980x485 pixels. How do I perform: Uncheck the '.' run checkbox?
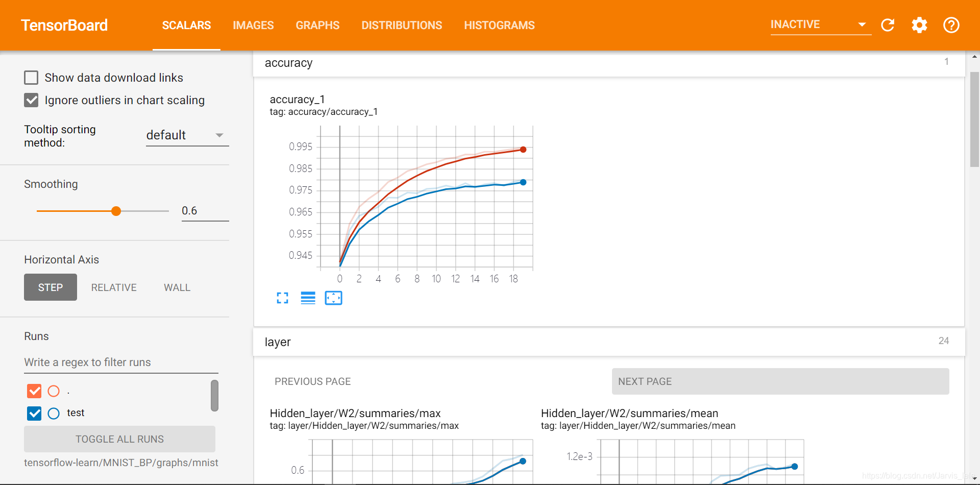pos(34,391)
